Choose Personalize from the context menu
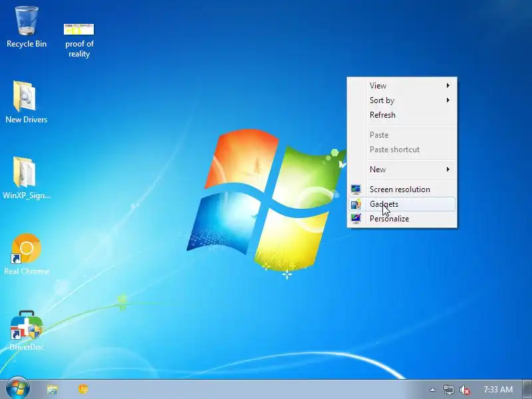532x399 pixels. (402, 219)
